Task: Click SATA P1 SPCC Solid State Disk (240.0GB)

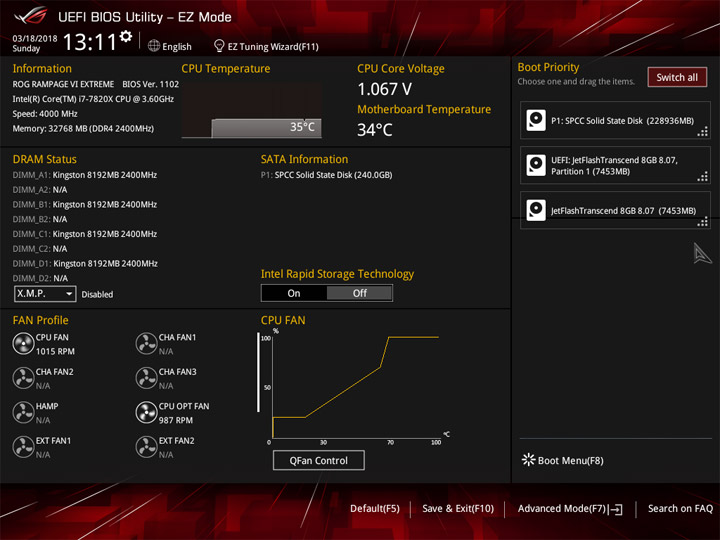Action: click(x=326, y=175)
